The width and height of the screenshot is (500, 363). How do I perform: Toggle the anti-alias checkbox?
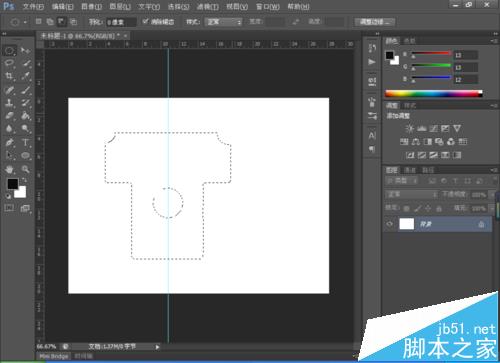pyautogui.click(x=145, y=21)
